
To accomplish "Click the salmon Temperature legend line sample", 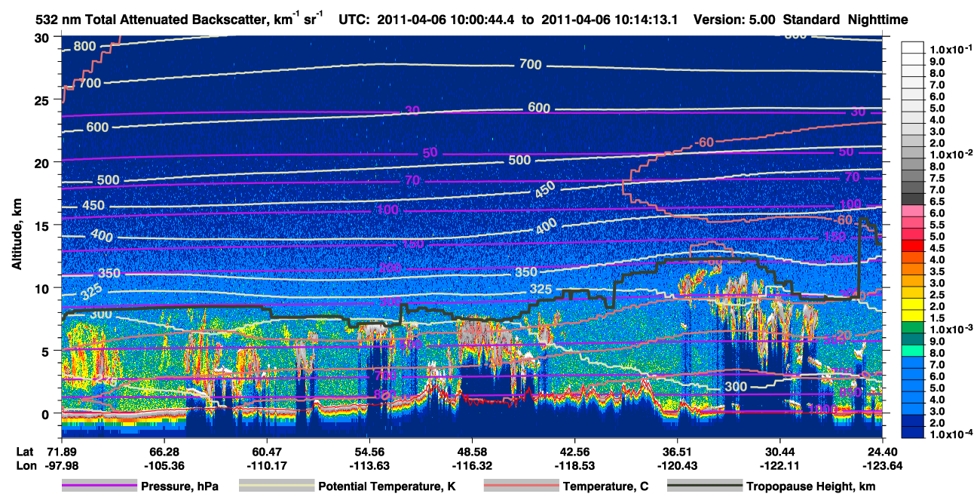I will pos(521,486).
